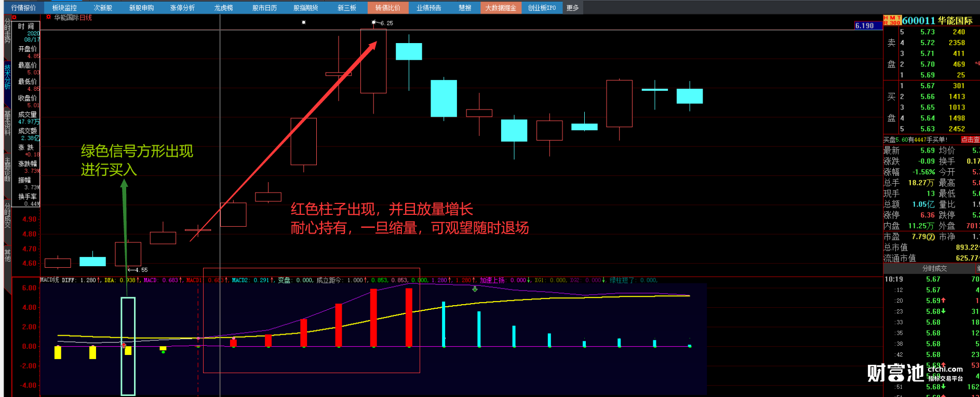Click sell level 4 price 5.72

coord(927,43)
